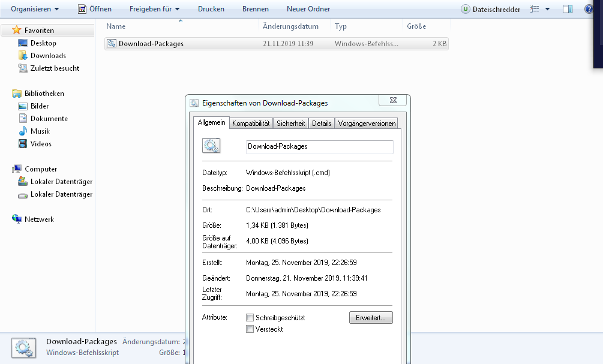Switch to the Kompatibilität tab
Viewport: 603px width, 364px height.
click(251, 124)
